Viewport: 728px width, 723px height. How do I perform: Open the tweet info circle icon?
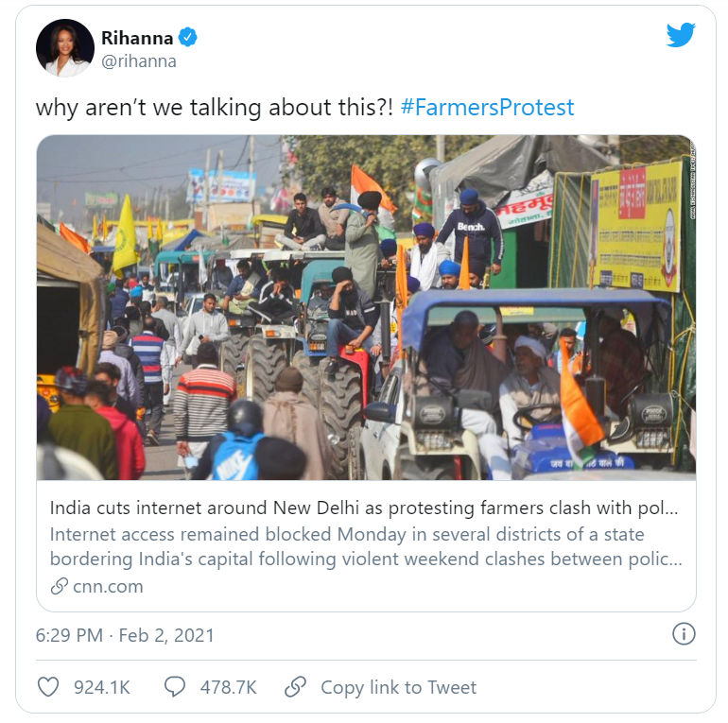click(684, 634)
